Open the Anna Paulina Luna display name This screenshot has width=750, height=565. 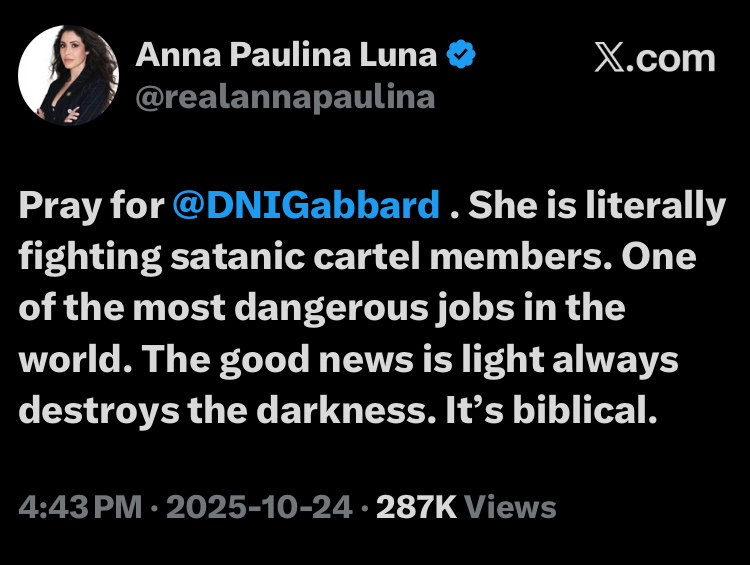pyautogui.click(x=286, y=56)
